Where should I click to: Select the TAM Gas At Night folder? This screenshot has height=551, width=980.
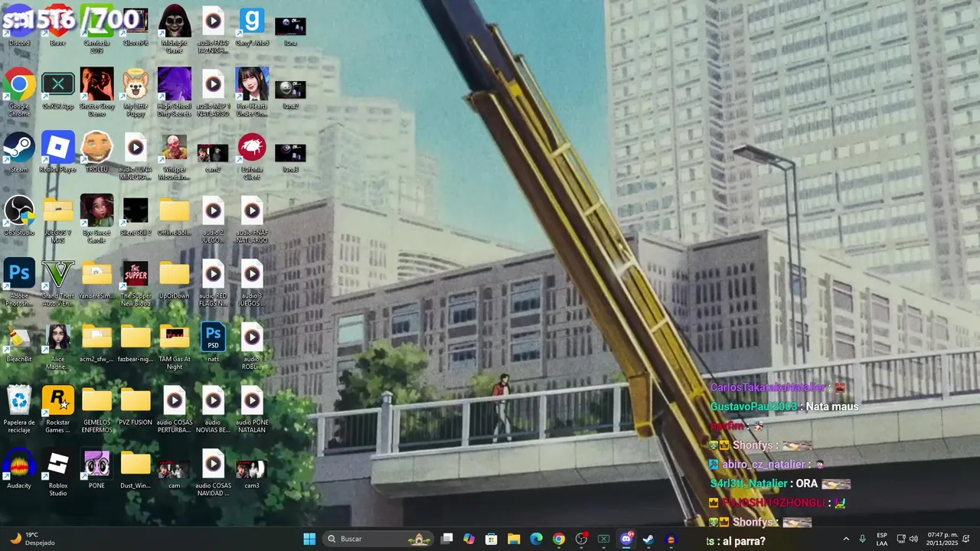175,346
